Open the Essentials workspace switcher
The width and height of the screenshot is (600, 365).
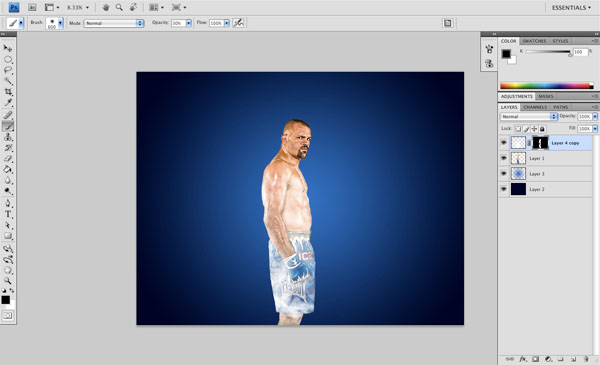(571, 7)
